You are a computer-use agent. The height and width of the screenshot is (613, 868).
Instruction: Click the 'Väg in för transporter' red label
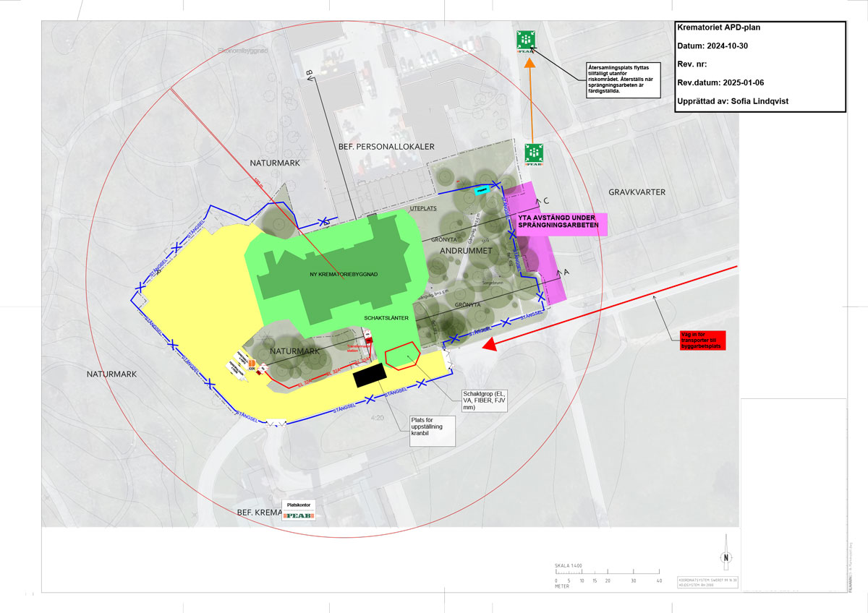pos(703,340)
